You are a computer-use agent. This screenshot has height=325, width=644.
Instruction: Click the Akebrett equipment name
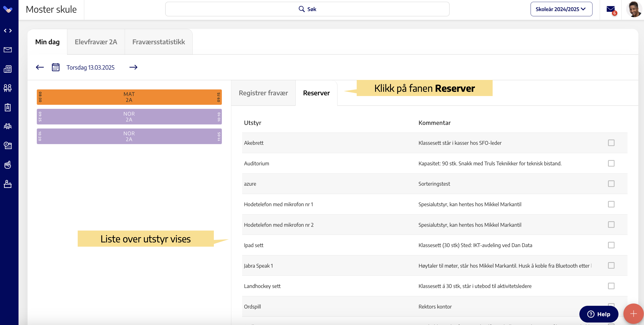coord(253,143)
